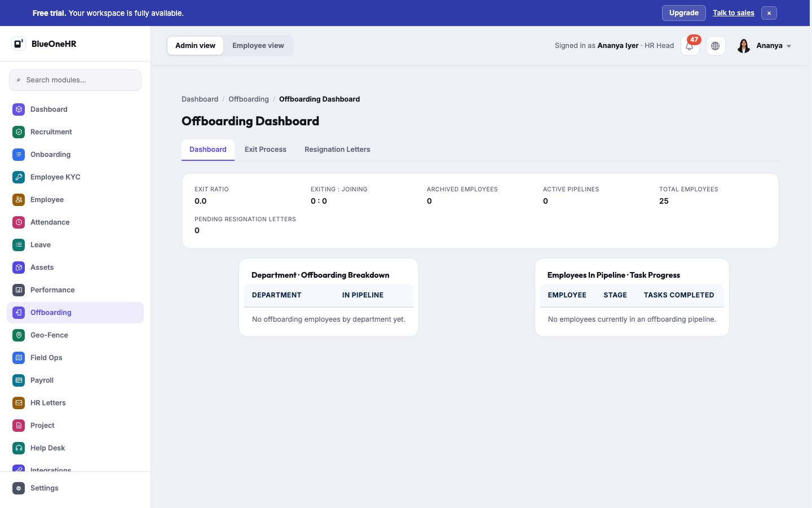
Task: Focus the Search modules field
Action: pyautogui.click(x=75, y=80)
